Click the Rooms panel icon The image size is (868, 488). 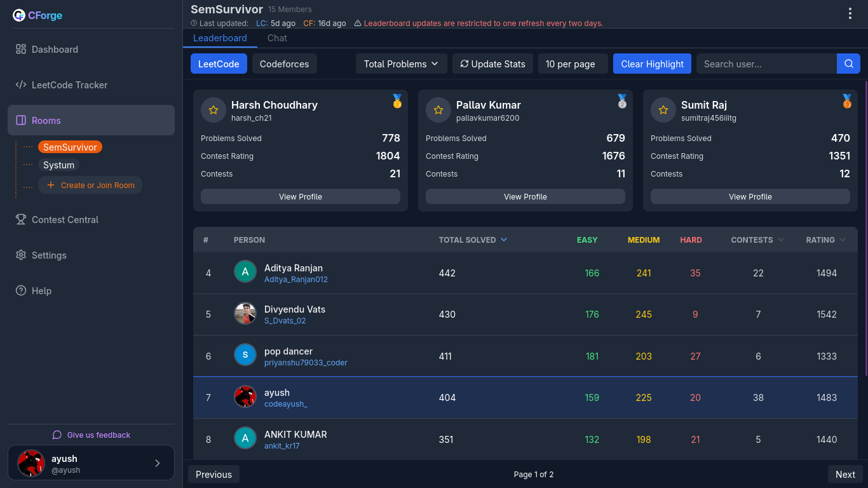click(22, 119)
